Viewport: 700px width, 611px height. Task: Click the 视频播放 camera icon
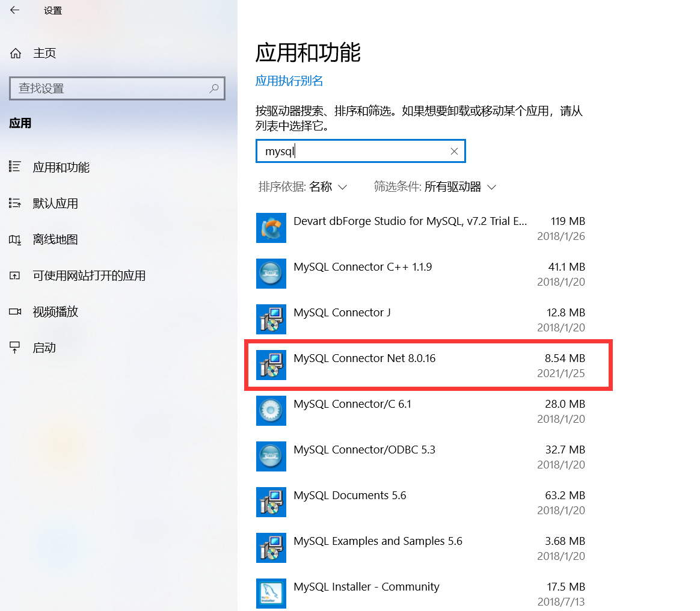(15, 312)
